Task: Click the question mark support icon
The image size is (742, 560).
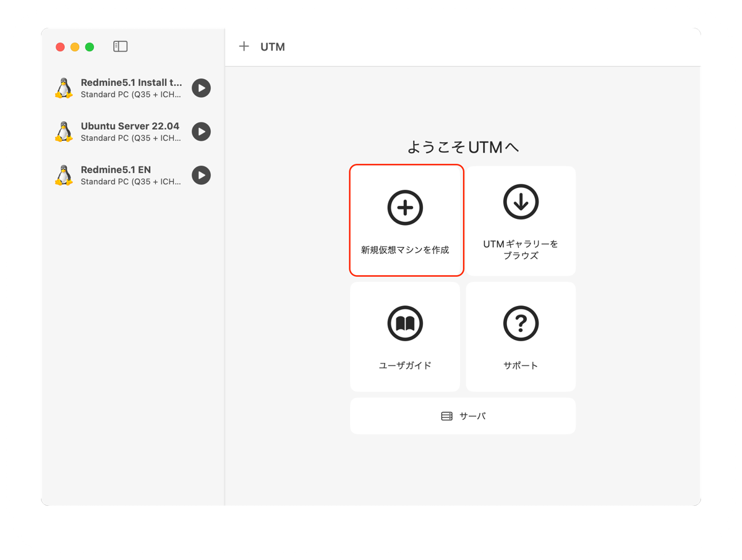Action: (521, 323)
